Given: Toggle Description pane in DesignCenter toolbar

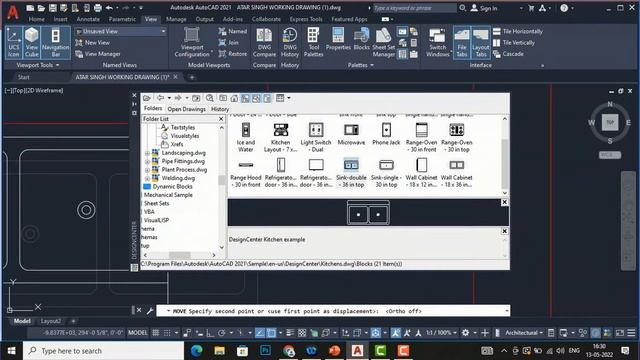Looking at the screenshot, I should click(x=267, y=98).
